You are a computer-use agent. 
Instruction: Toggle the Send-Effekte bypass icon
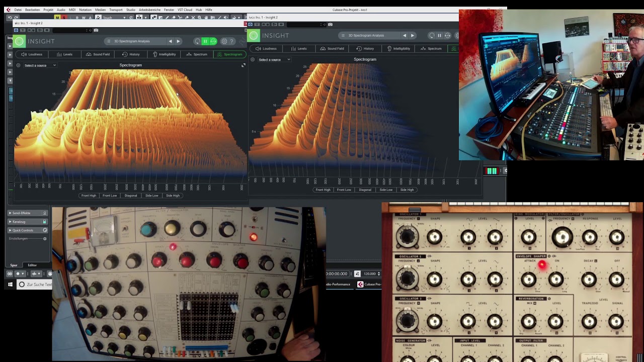tap(44, 213)
